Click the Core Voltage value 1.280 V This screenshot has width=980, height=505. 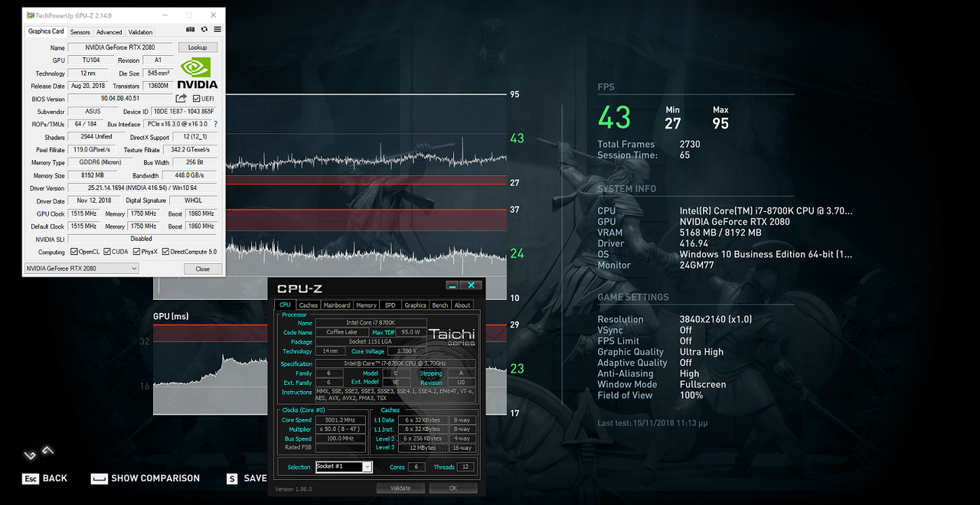[x=407, y=351]
